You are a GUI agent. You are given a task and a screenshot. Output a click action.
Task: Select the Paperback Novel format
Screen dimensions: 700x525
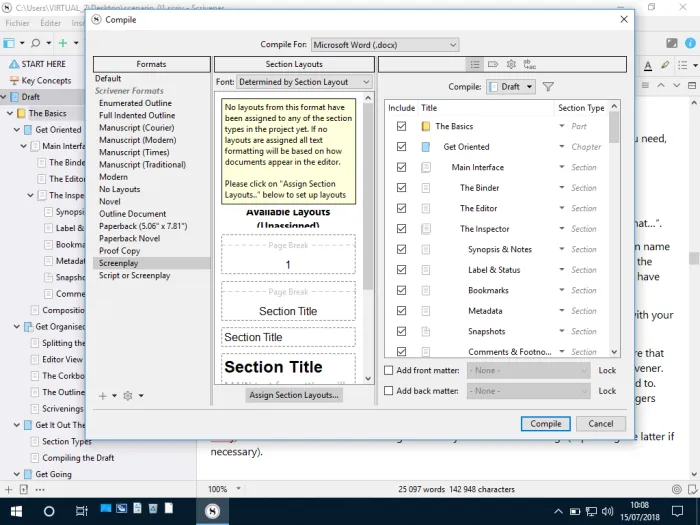tap(129, 238)
